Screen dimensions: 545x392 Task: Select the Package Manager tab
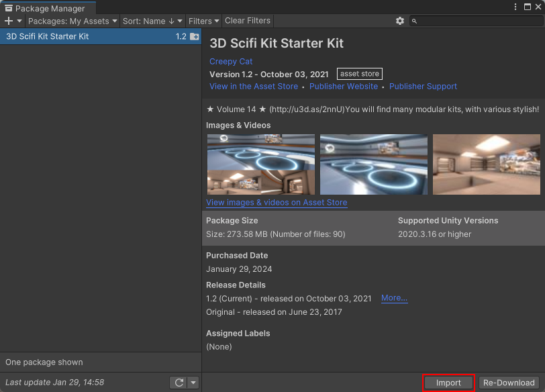pos(45,8)
